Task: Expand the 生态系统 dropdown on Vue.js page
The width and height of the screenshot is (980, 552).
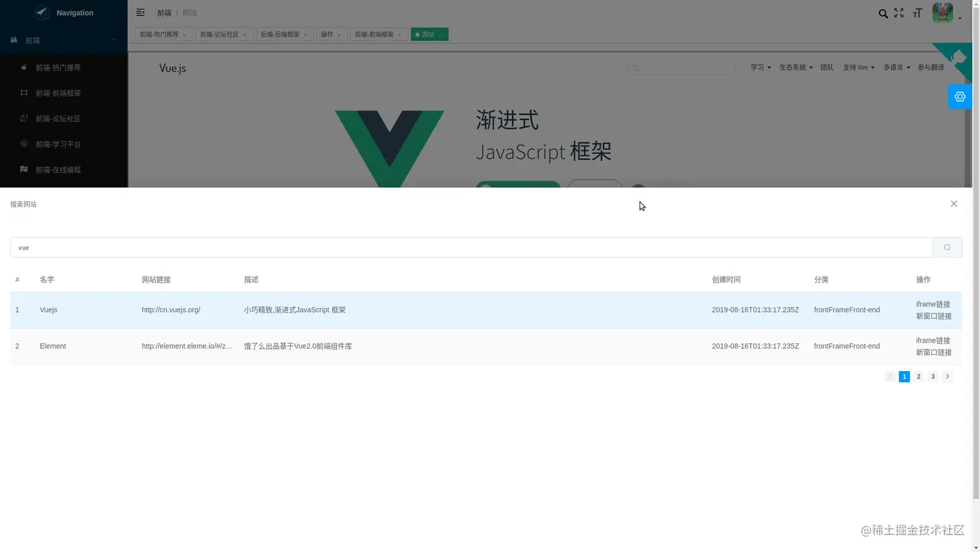Action: (795, 67)
